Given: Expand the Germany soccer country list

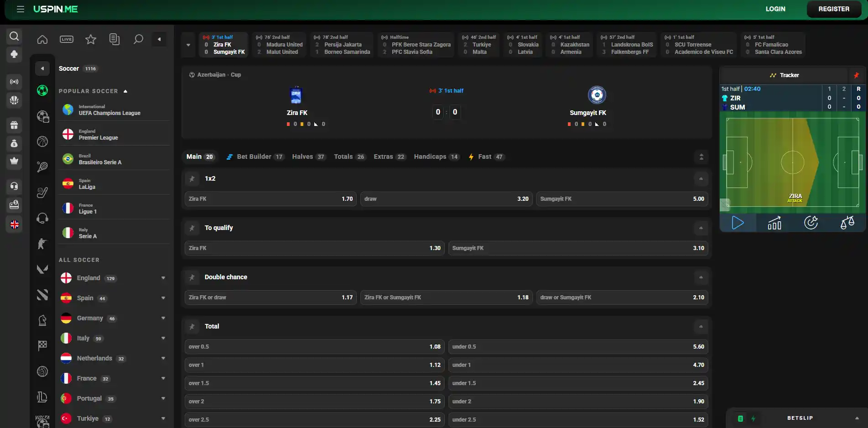Looking at the screenshot, I should click(163, 318).
